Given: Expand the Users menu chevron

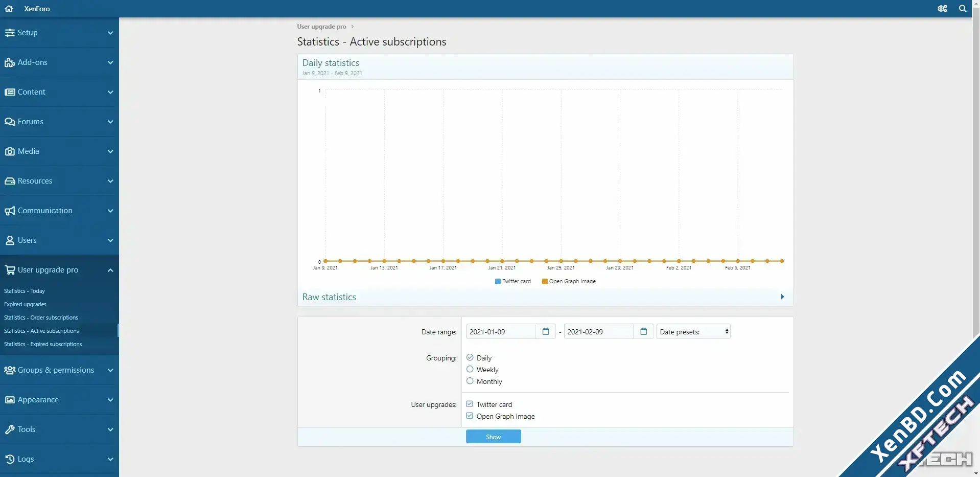Looking at the screenshot, I should point(110,240).
